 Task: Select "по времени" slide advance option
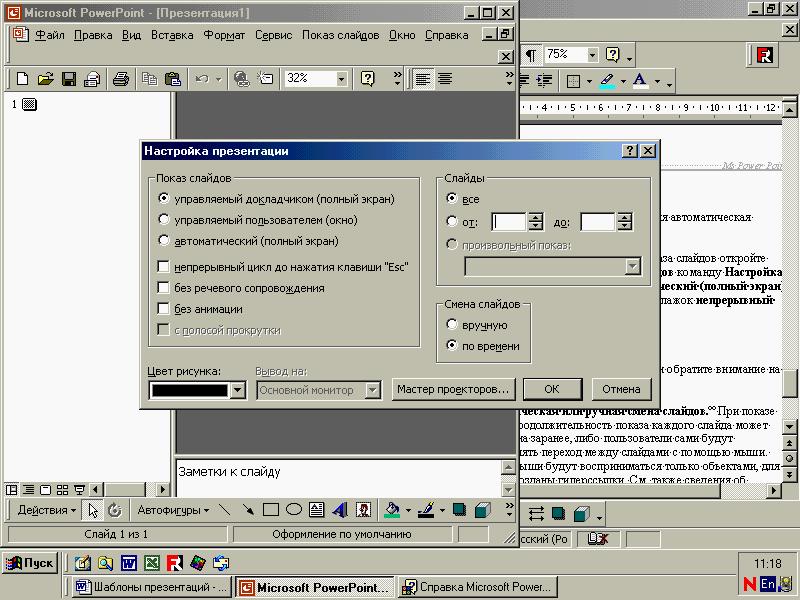452,345
